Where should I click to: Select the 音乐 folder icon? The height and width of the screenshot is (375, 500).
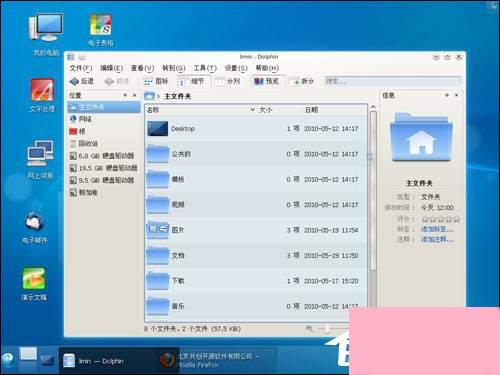tap(158, 306)
